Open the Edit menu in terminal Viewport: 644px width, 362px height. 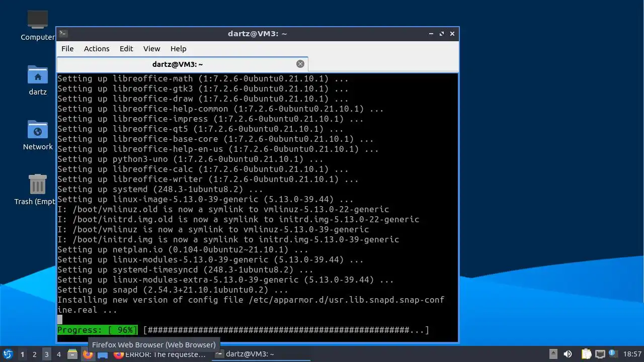coord(126,49)
